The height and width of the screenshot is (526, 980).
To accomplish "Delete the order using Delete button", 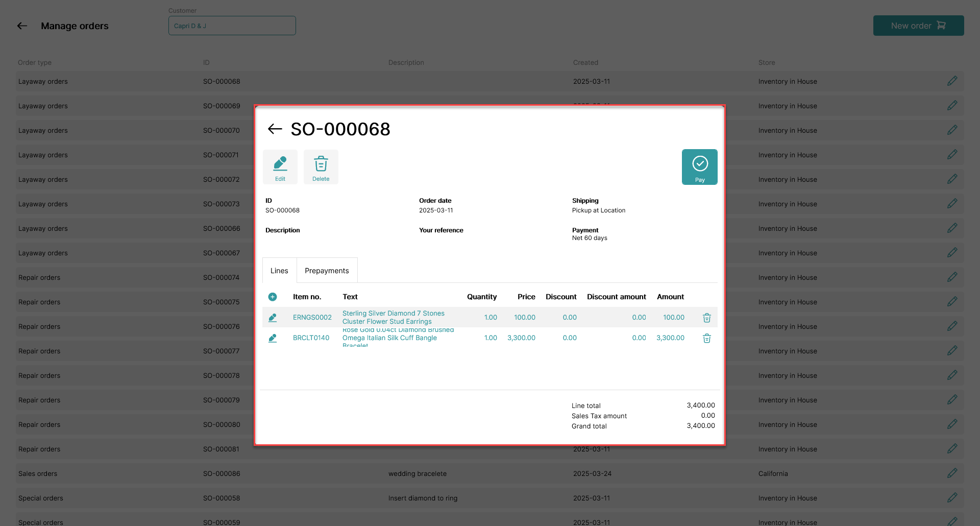I will (321, 167).
